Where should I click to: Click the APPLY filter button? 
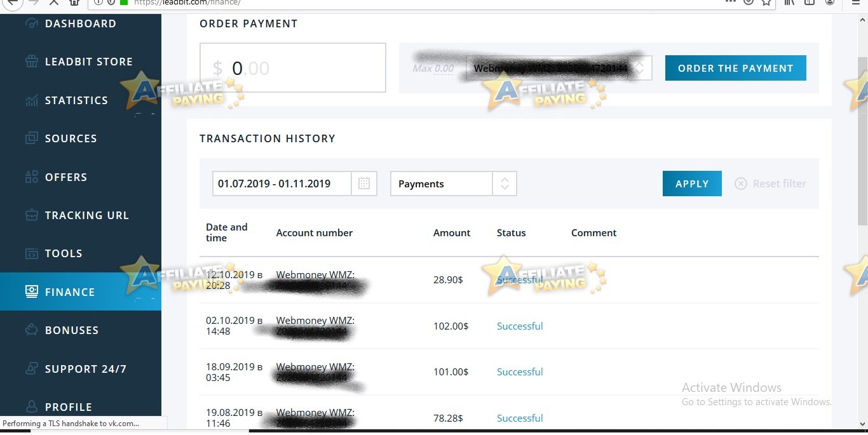692,184
